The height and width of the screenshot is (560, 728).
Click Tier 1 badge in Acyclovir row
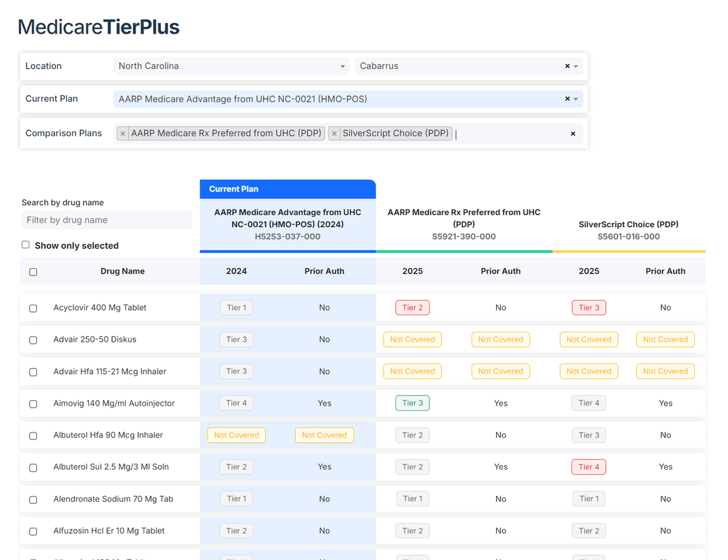[x=237, y=308]
